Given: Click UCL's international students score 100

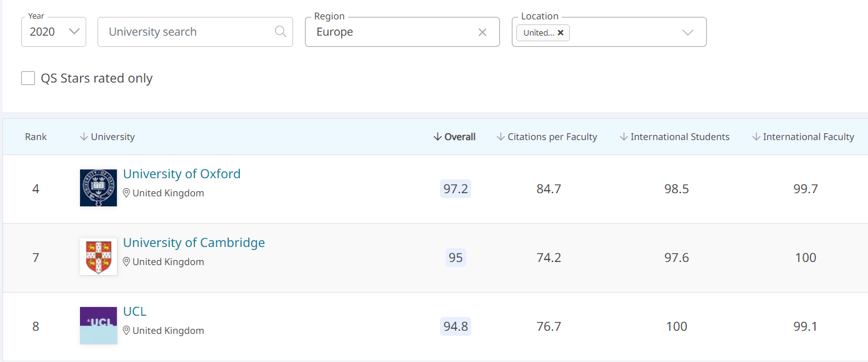Looking at the screenshot, I should [x=677, y=326].
